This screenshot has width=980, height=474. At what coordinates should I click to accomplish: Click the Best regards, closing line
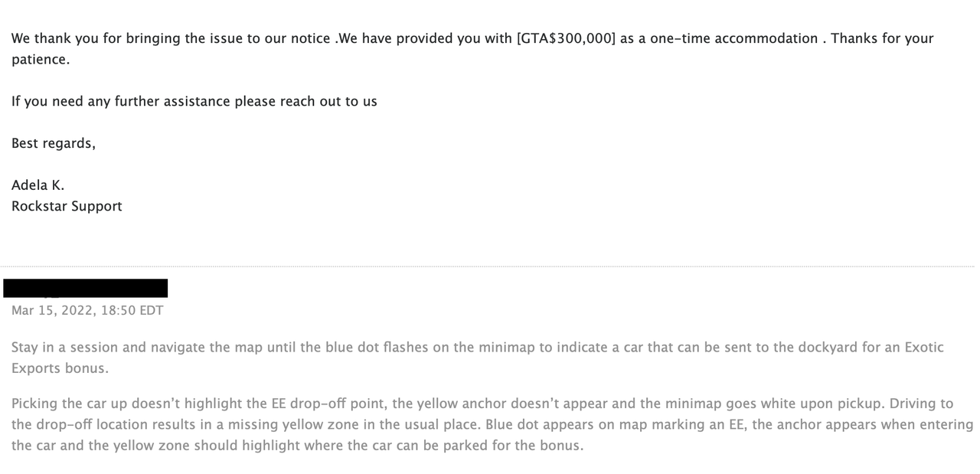point(54,143)
